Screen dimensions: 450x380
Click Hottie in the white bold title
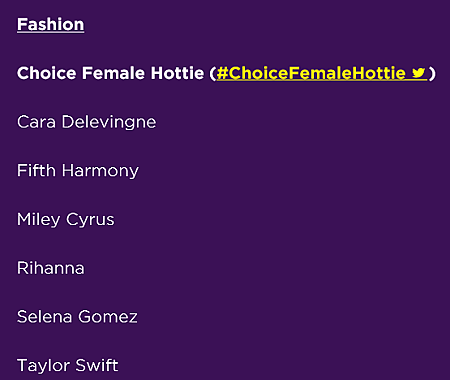(x=177, y=73)
